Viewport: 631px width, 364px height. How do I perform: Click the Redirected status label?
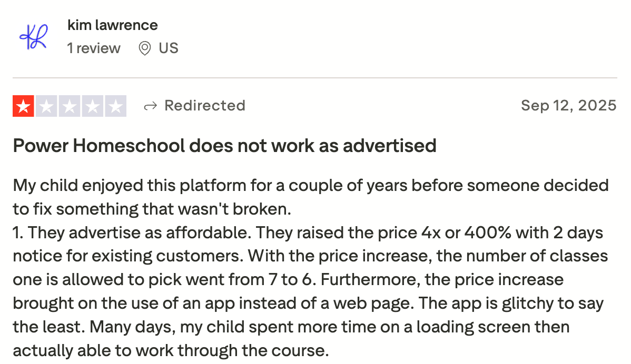(205, 105)
